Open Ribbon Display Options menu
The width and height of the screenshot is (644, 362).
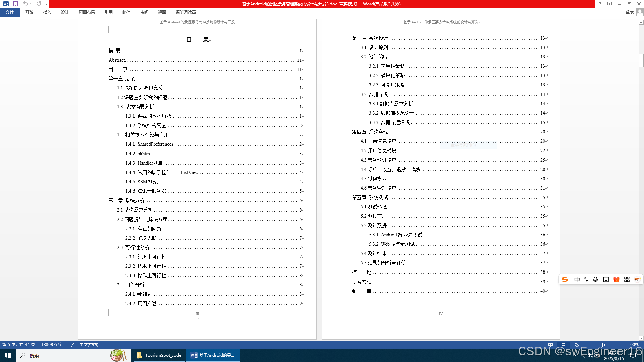(x=609, y=4)
